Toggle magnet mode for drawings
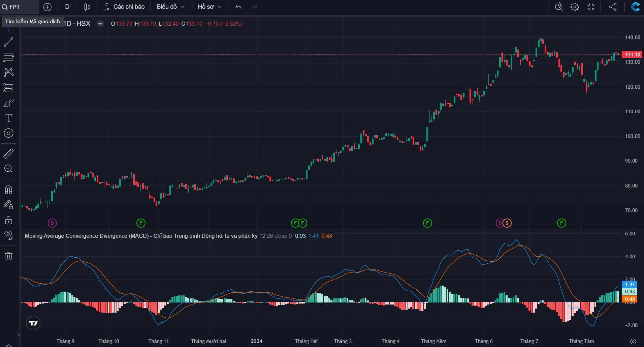 point(8,190)
